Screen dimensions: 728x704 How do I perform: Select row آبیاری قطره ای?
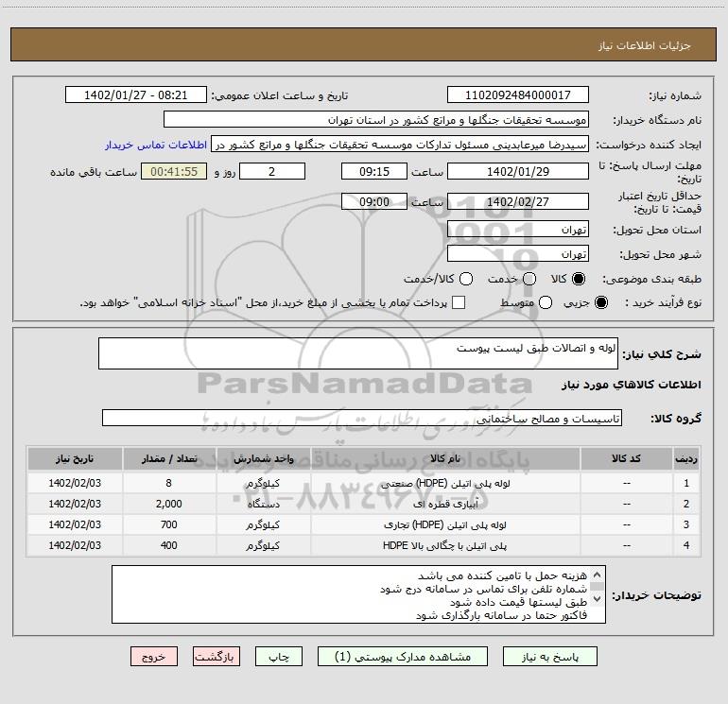[364, 504]
